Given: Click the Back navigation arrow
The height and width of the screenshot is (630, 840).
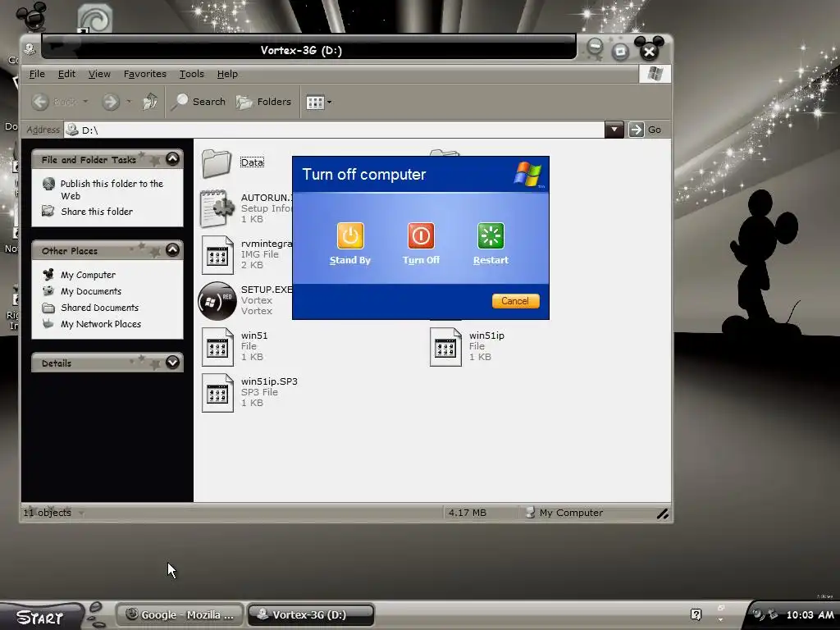Looking at the screenshot, I should click(41, 102).
